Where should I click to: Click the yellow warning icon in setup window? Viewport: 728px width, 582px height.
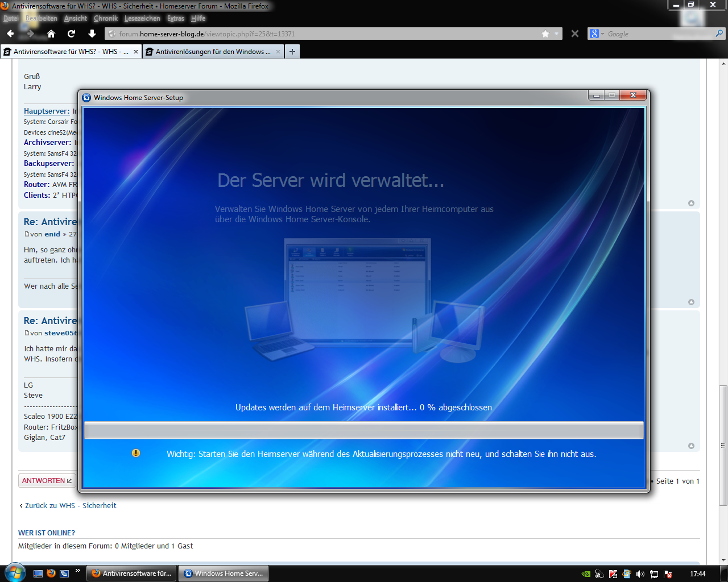click(x=136, y=453)
